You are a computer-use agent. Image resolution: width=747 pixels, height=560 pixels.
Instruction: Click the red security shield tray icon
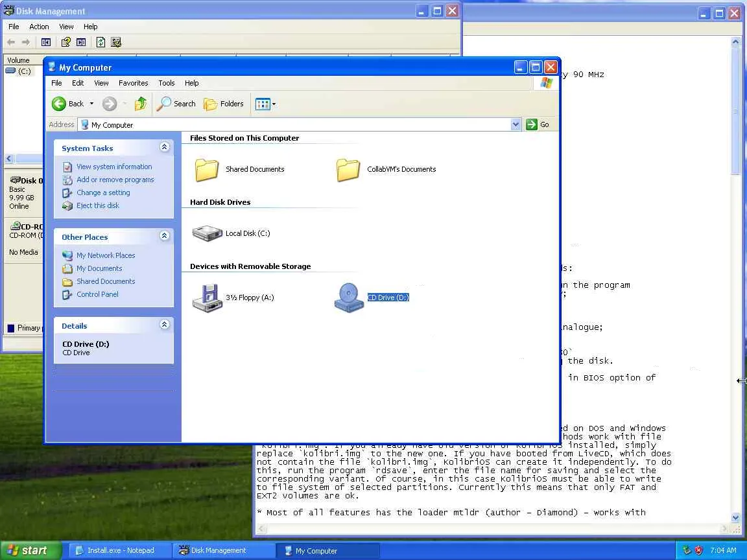(698, 550)
